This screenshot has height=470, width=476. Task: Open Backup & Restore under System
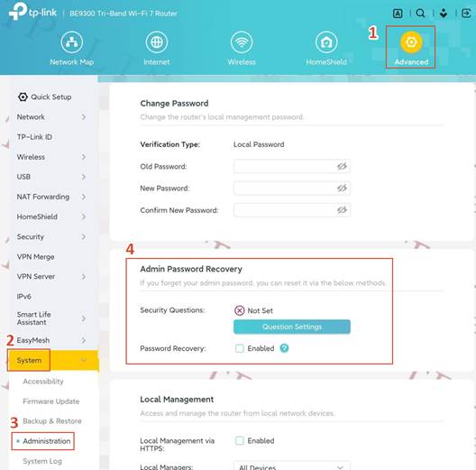[52, 421]
